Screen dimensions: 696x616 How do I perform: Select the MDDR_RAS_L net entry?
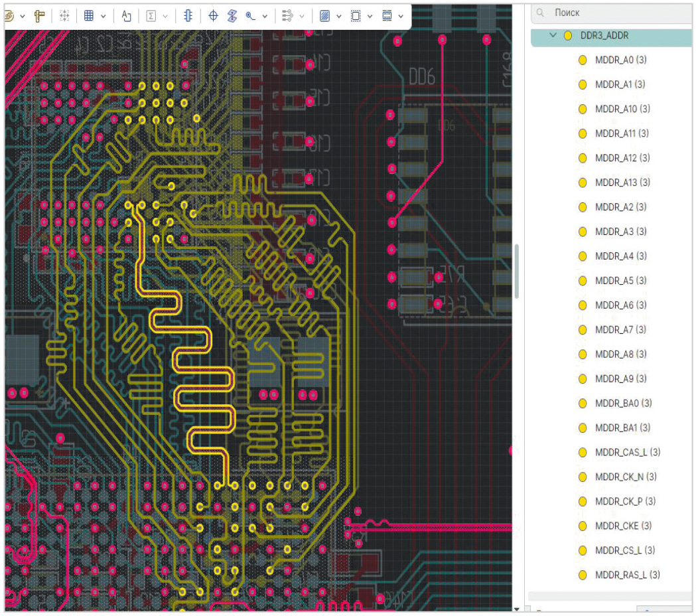627,575
